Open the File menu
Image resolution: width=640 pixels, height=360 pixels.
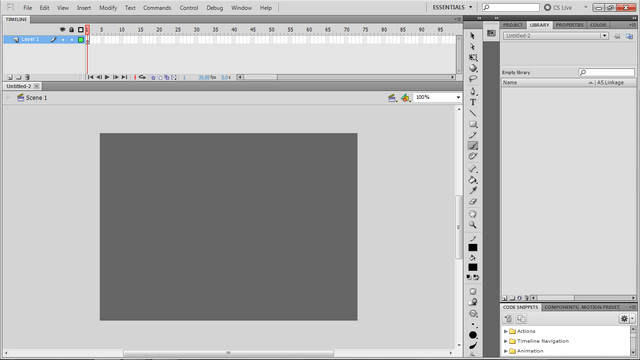(27, 8)
